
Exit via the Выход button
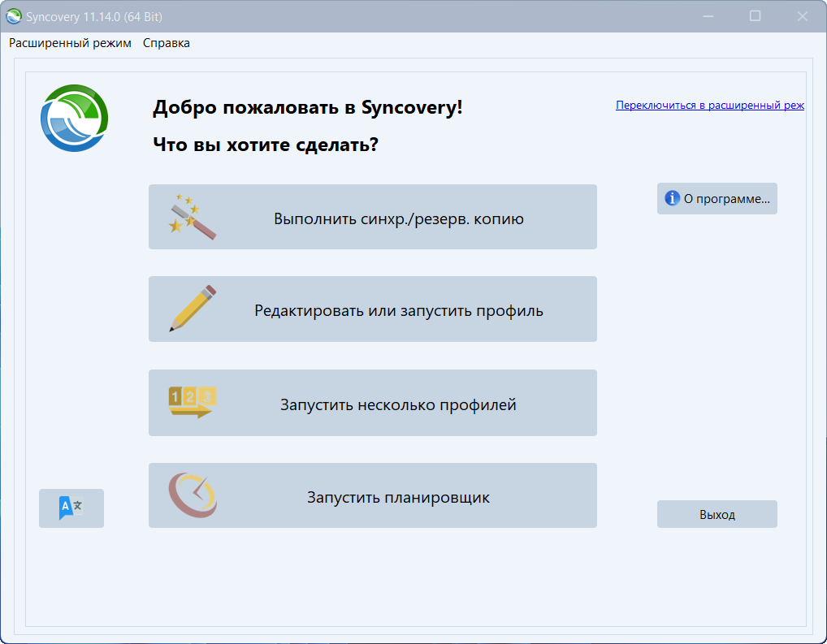pos(717,514)
